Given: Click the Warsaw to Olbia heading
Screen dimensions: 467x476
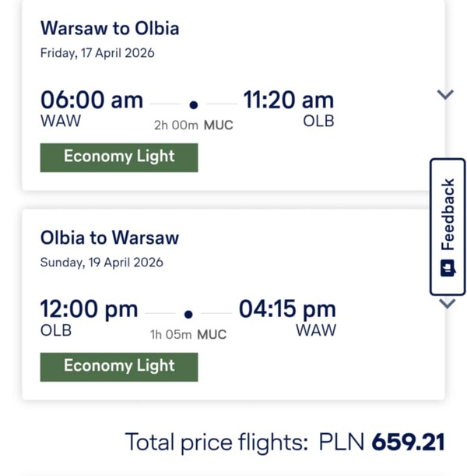Looking at the screenshot, I should (110, 28).
